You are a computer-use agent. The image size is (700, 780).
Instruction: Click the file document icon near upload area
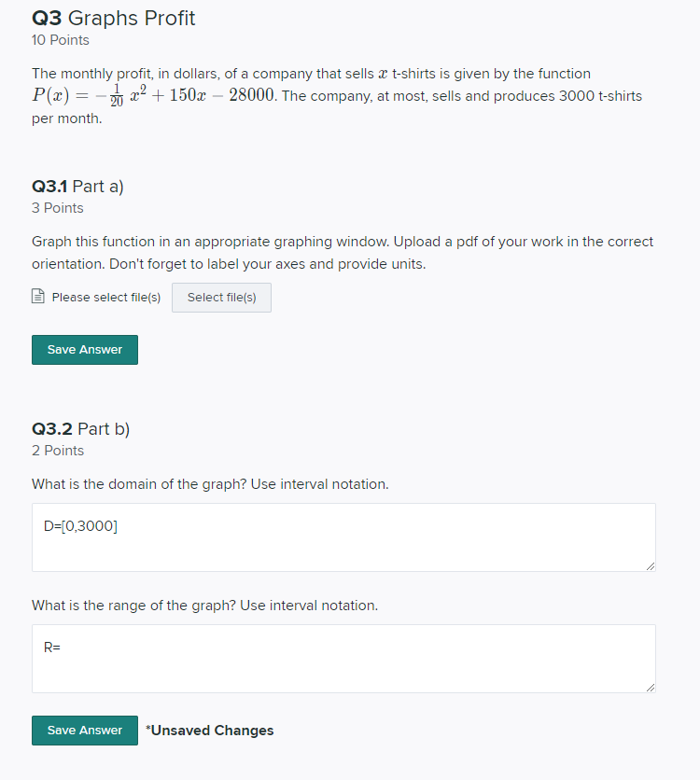click(37, 297)
